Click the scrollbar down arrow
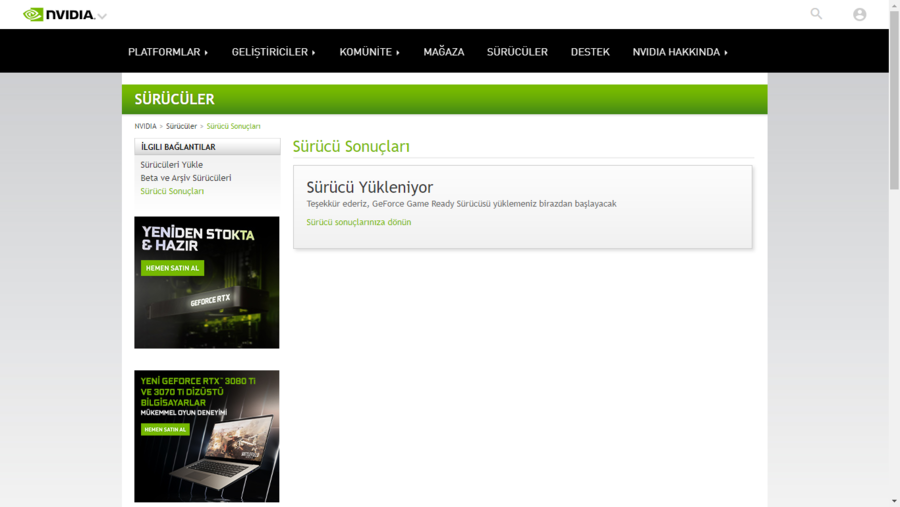 click(894, 502)
